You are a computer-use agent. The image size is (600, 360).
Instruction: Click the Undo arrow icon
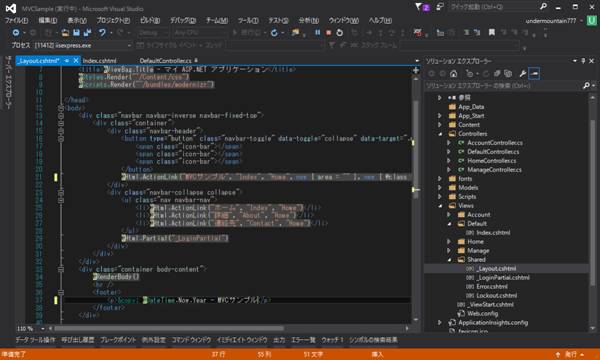click(102, 33)
